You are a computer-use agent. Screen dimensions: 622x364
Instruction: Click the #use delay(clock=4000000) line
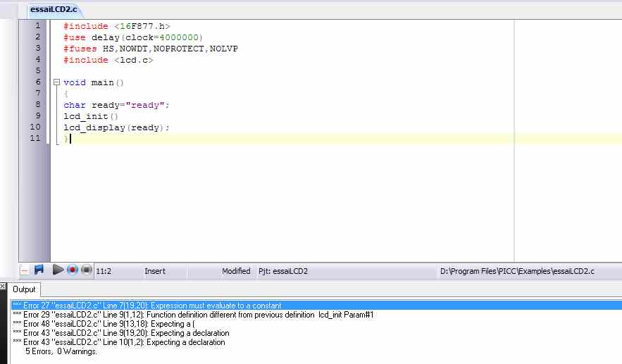coord(133,37)
